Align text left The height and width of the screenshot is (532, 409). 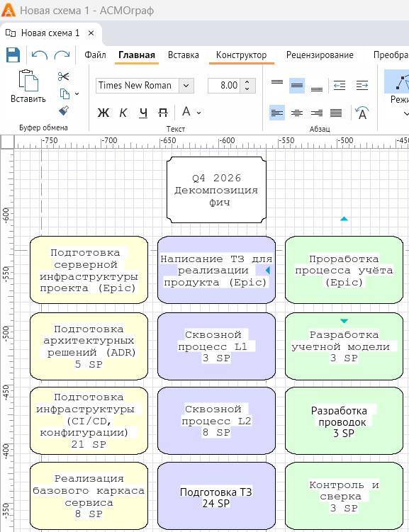pos(277,113)
